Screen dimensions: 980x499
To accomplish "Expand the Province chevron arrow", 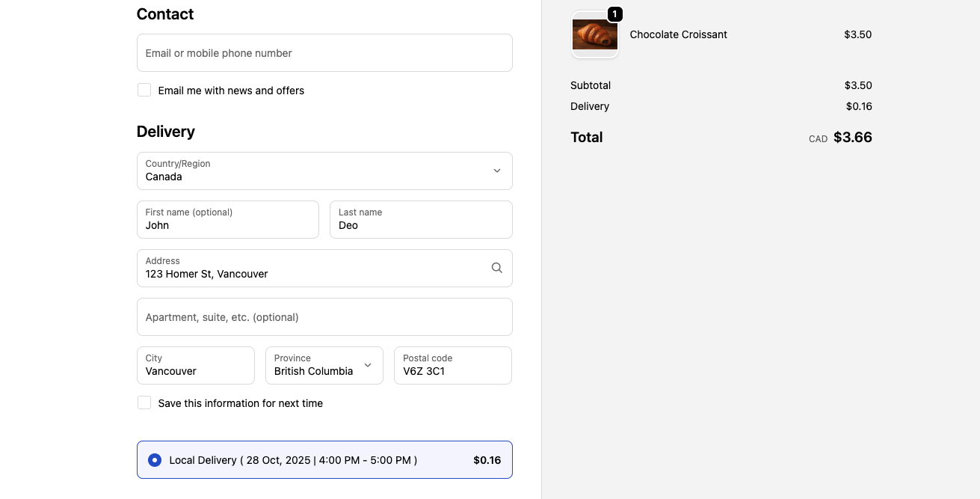I will click(367, 366).
